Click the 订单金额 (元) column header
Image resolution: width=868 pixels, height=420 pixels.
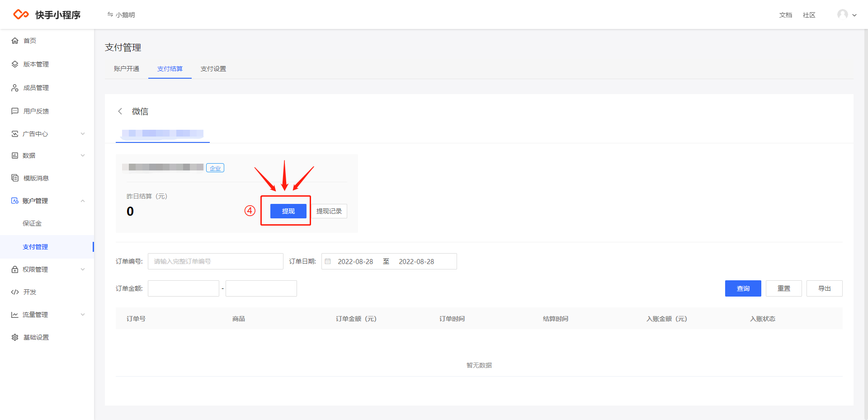tap(356, 319)
